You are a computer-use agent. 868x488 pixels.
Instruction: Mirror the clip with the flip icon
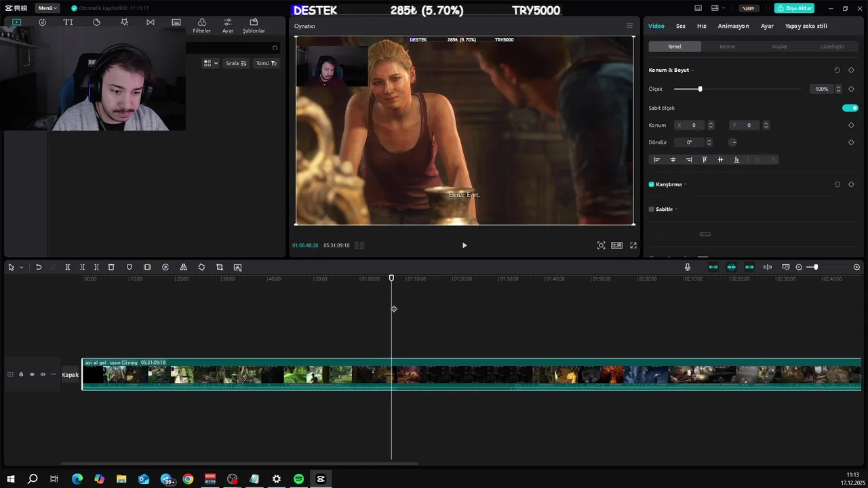183,267
